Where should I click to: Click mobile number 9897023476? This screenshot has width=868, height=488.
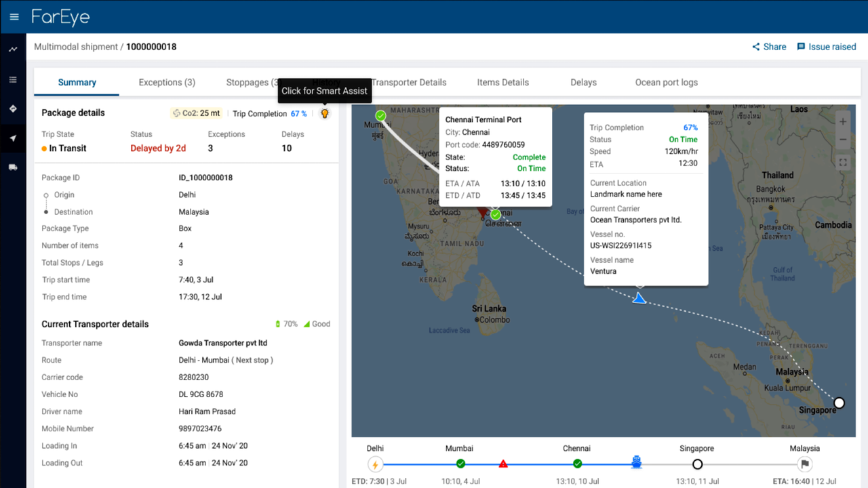pos(200,428)
